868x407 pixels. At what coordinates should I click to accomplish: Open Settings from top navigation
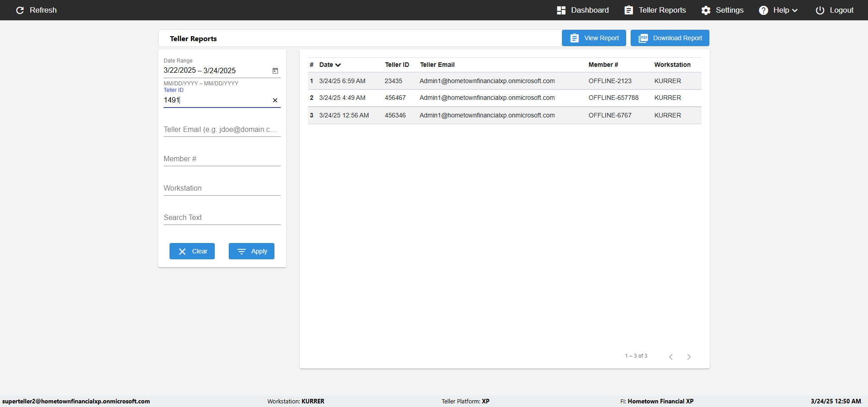[722, 10]
